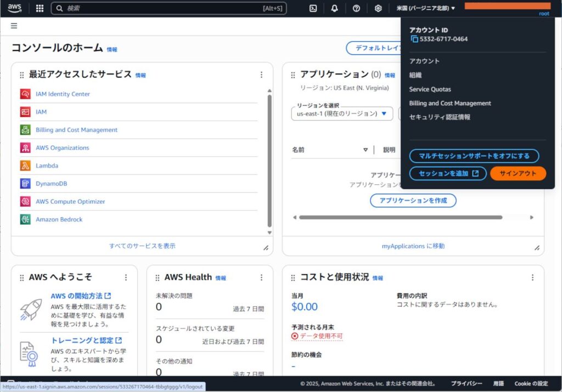The width and height of the screenshot is (562, 392).
Task: Open the リージョンを選択 us-east-1 dropdown
Action: coord(342,113)
